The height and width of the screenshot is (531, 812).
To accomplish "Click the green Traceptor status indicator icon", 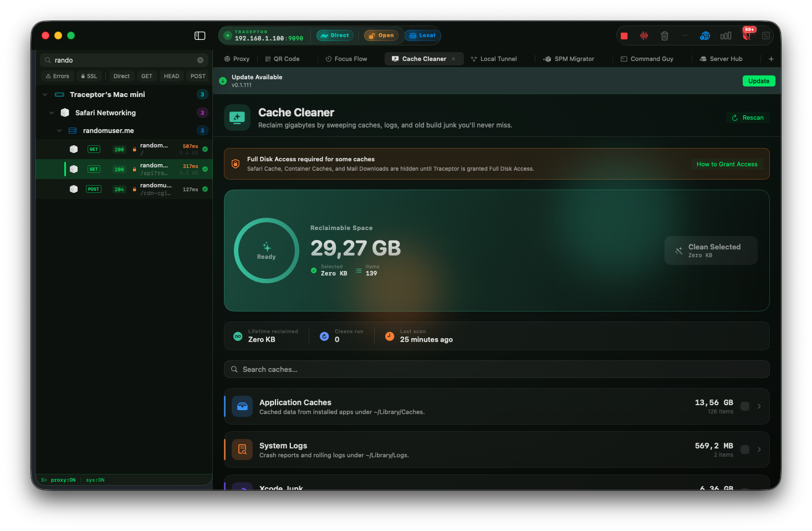I will 227,35.
